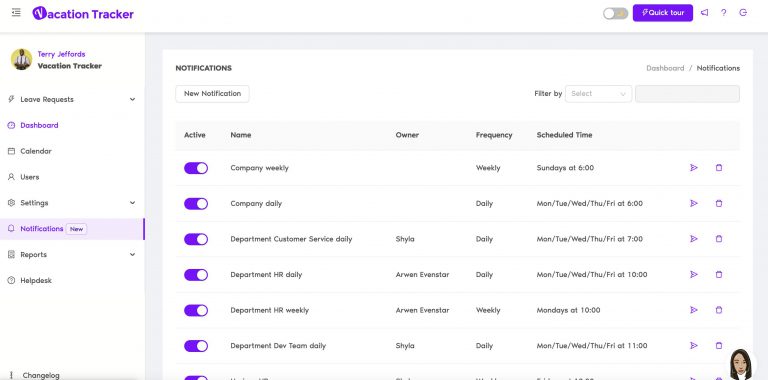
Task: Turn off Department Customer Service daily toggle
Action: tap(196, 239)
